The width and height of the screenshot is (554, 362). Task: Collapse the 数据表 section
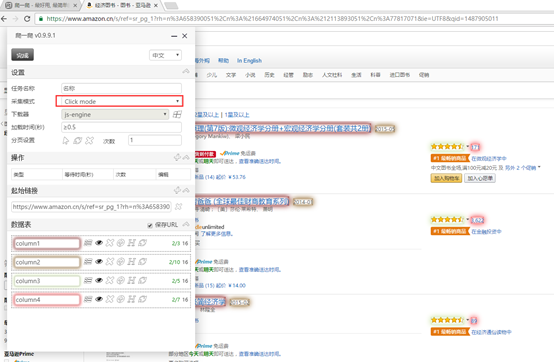coord(186,224)
